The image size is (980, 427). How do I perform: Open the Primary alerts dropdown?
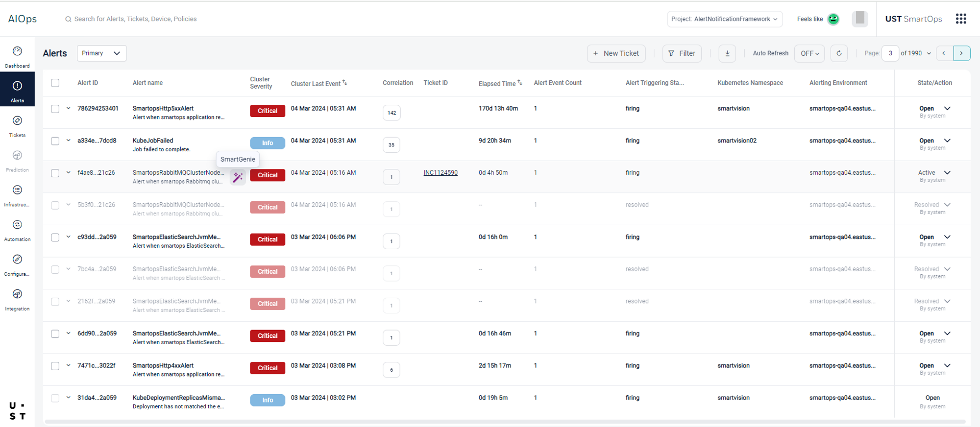pyautogui.click(x=101, y=53)
